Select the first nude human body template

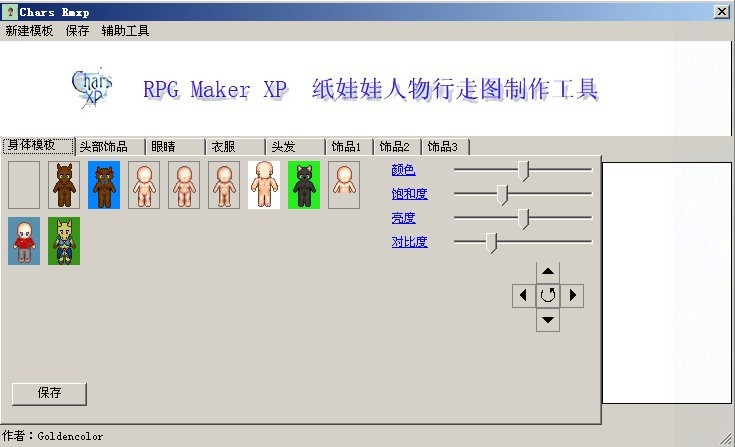144,185
